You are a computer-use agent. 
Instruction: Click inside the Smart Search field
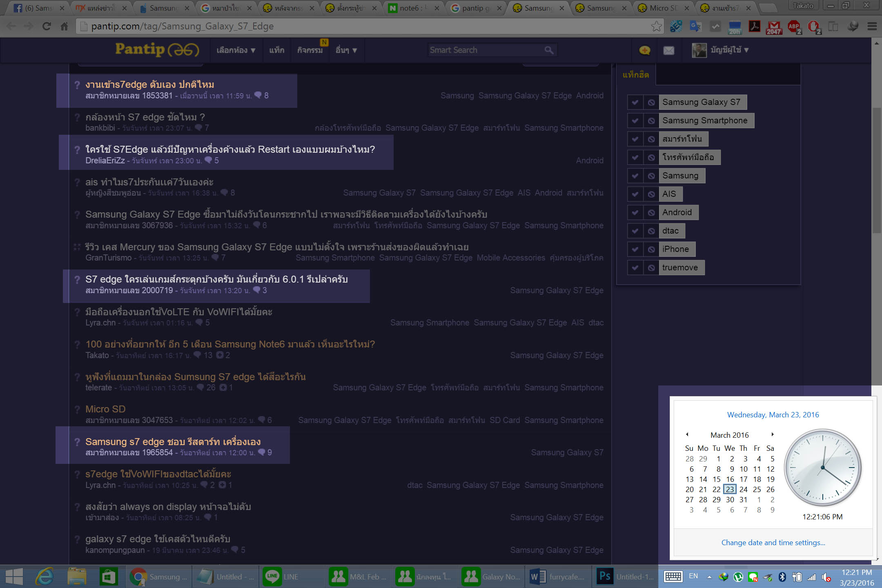(x=484, y=50)
